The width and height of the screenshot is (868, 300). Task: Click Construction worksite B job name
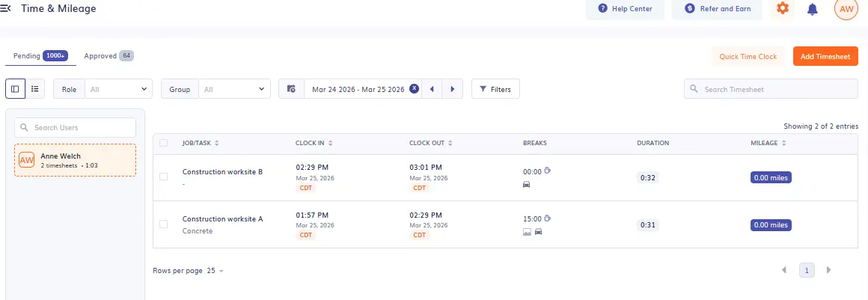(x=222, y=171)
